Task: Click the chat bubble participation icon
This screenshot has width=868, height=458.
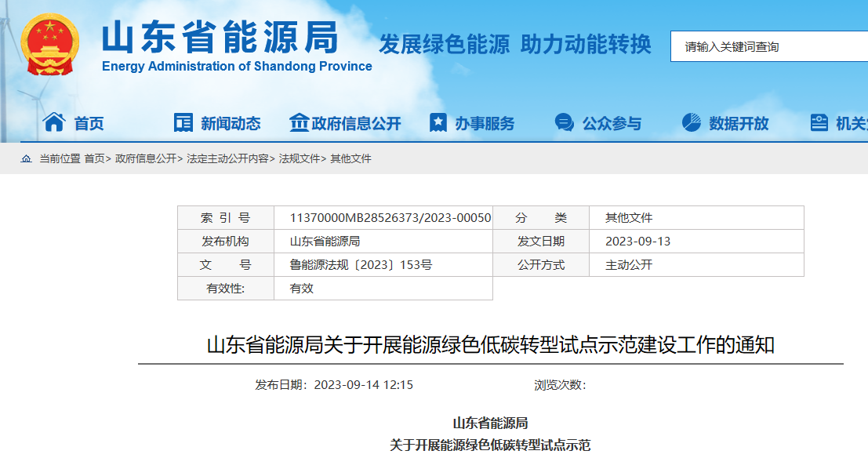Action: pyautogui.click(x=564, y=123)
